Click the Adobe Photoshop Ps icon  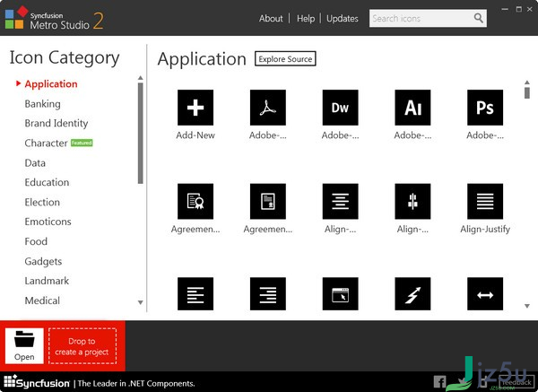point(485,108)
